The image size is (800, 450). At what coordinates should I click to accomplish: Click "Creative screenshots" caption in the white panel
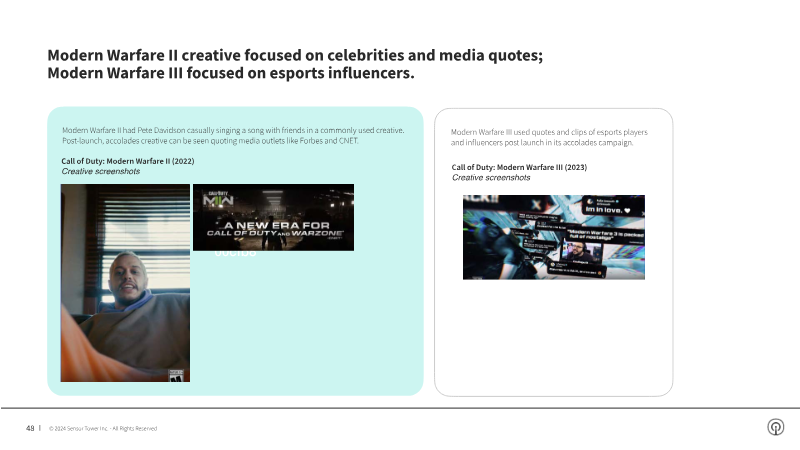pyautogui.click(x=491, y=178)
